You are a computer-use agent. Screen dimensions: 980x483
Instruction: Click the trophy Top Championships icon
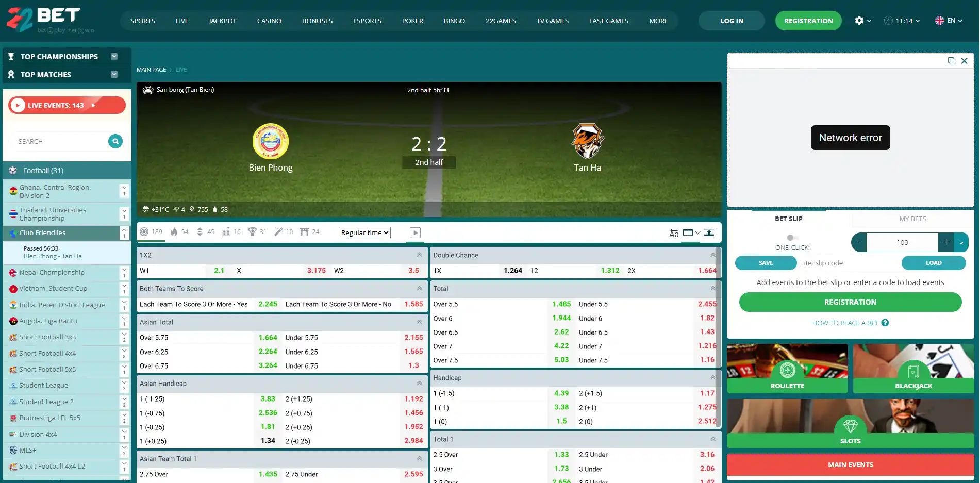pos(11,57)
